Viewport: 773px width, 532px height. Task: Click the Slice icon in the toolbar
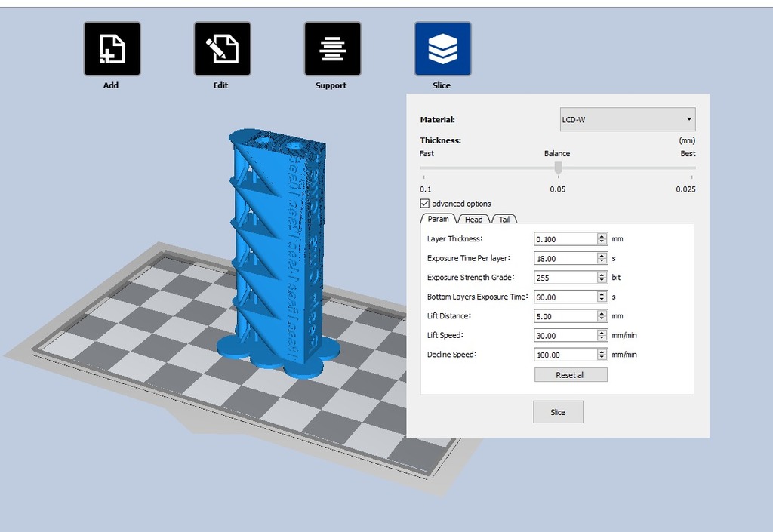click(x=442, y=48)
